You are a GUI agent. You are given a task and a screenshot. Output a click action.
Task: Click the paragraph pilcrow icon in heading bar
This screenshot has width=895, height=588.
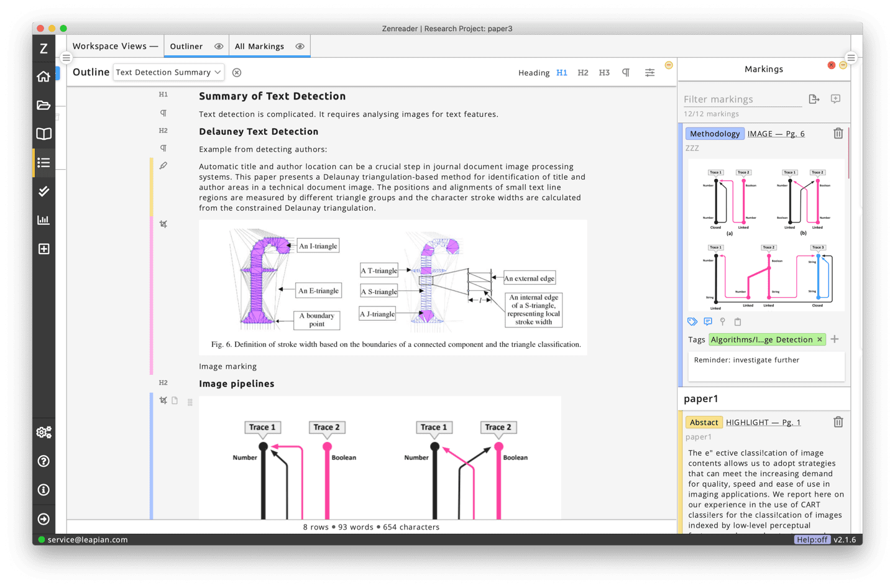626,73
